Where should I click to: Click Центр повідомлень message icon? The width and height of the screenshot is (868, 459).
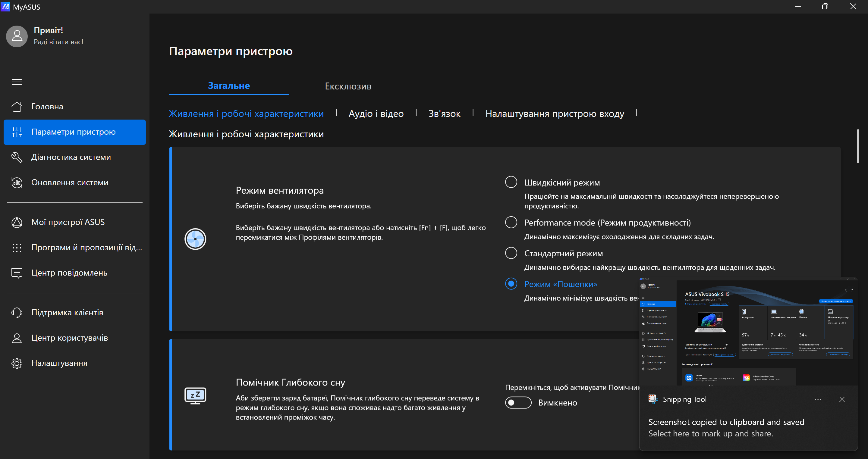click(x=17, y=273)
